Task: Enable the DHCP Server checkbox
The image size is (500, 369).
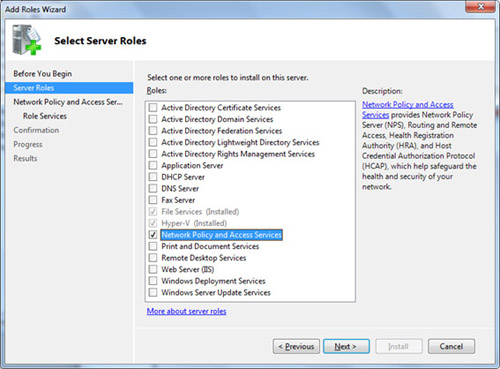Action: [153, 177]
